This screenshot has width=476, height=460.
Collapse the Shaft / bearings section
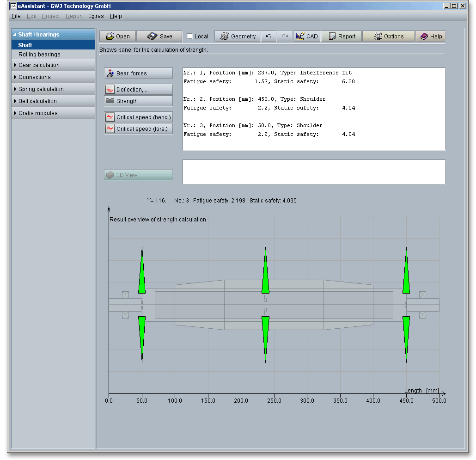tap(38, 35)
